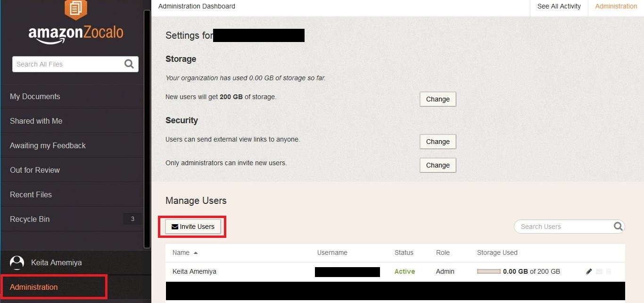Screen dimensions: 644x303
Task: Select the Administration tab at top right
Action: [x=616, y=7]
